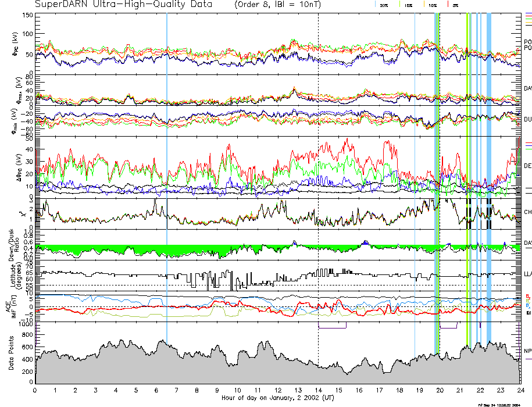The height and width of the screenshot is (407, 532).
Task: Click the 'Φmin (kV)' y-axis label
Action: click(15, 121)
